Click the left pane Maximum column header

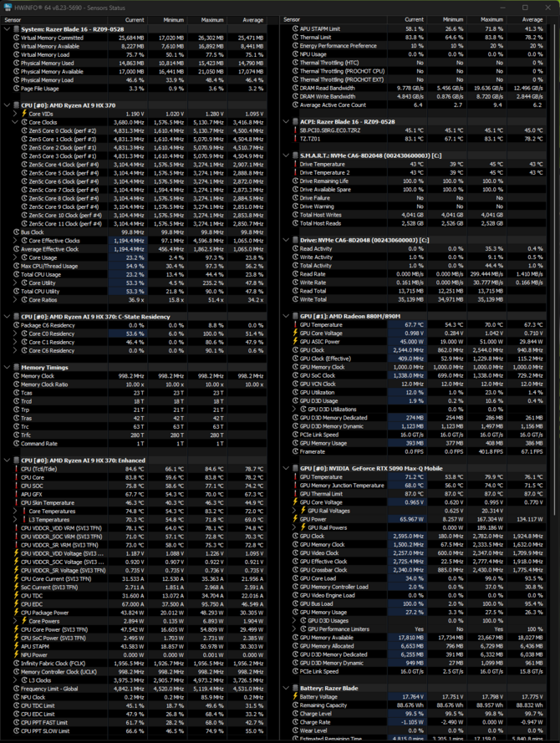(x=207, y=20)
